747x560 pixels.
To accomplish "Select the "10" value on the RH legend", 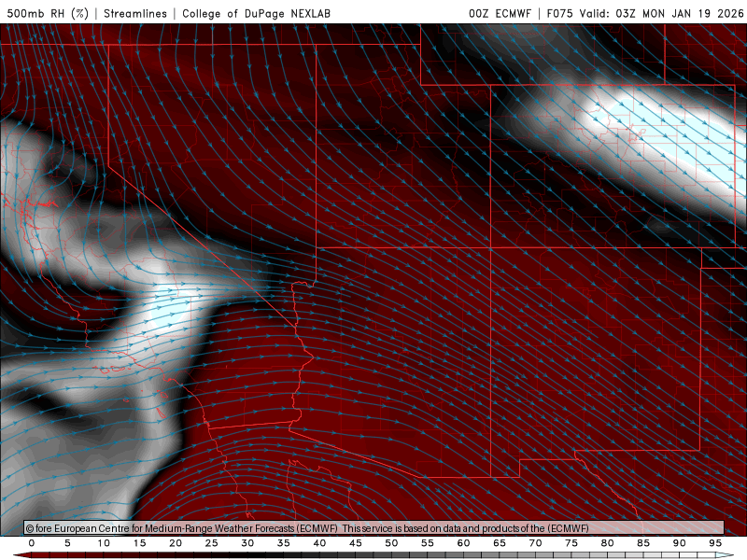I will 104,543.
